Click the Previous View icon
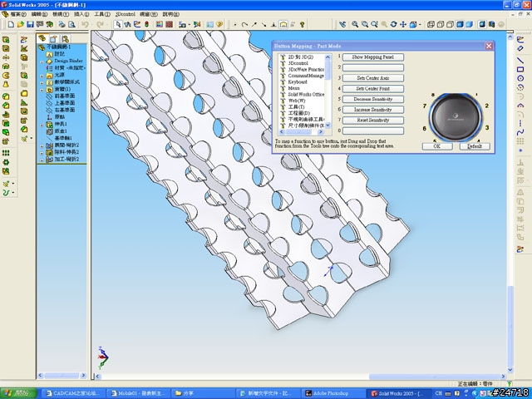This screenshot has height=399, width=532. 342,24
